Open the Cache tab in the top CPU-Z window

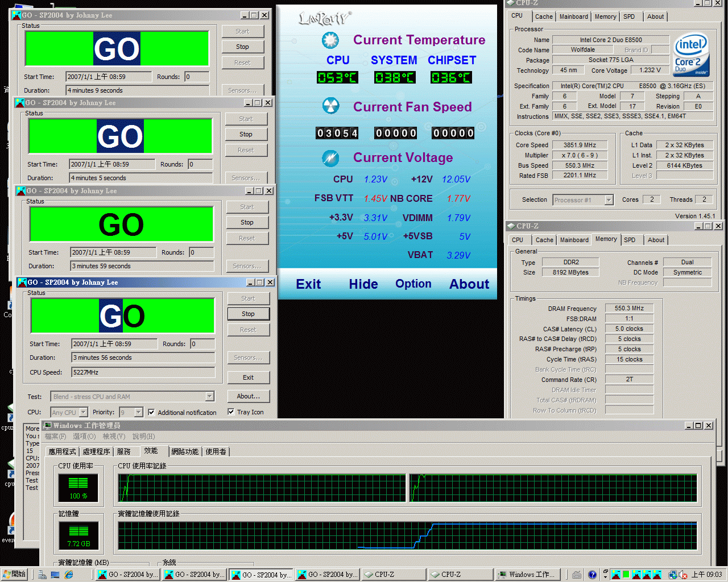point(544,16)
